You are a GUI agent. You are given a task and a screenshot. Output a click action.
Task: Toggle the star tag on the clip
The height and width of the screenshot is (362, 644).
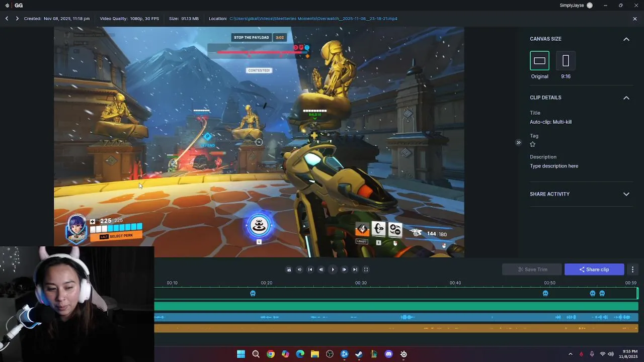tap(533, 144)
